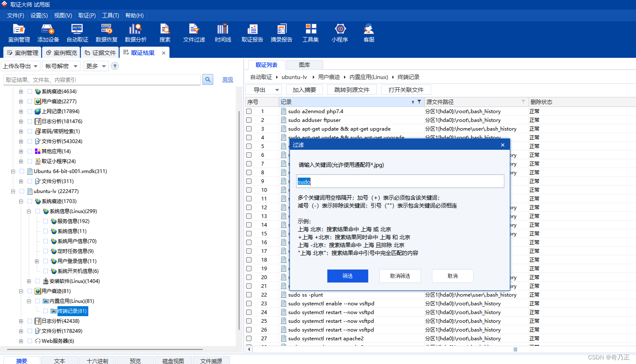Open the 导出 dropdown arrow in results pane
636x364 pixels.
pyautogui.click(x=277, y=90)
